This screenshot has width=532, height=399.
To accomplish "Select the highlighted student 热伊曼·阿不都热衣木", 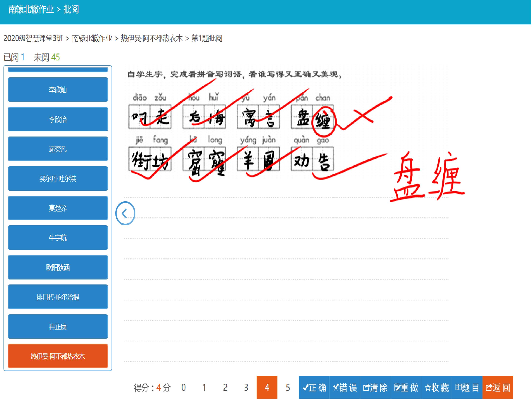I will [x=58, y=356].
